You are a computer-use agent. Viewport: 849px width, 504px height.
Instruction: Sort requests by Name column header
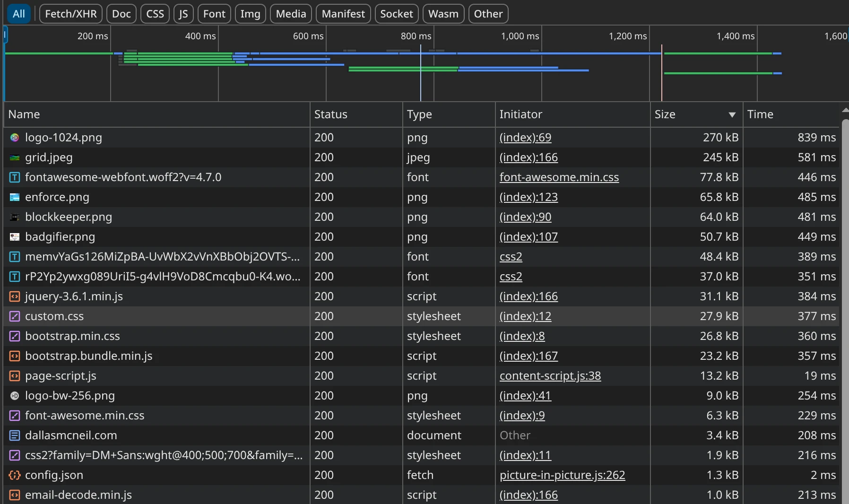24,114
